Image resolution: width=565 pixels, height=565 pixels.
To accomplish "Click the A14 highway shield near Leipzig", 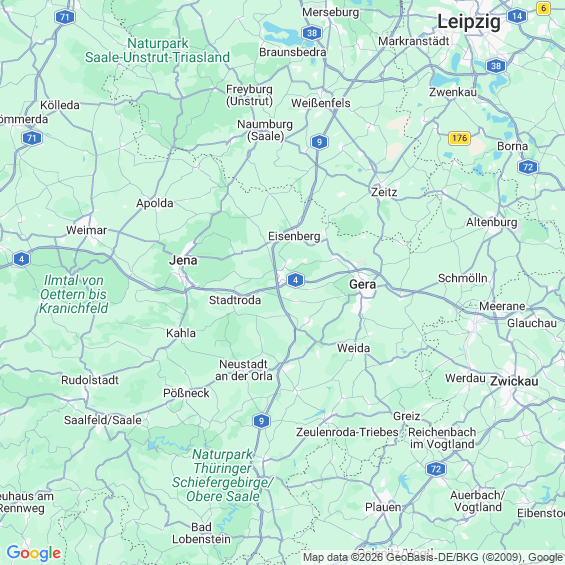I will (x=517, y=16).
